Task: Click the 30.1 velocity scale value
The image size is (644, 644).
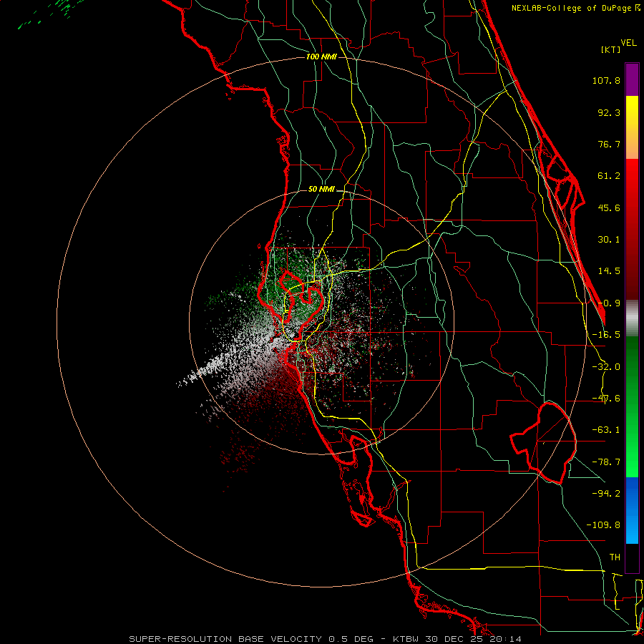Action: [609, 240]
